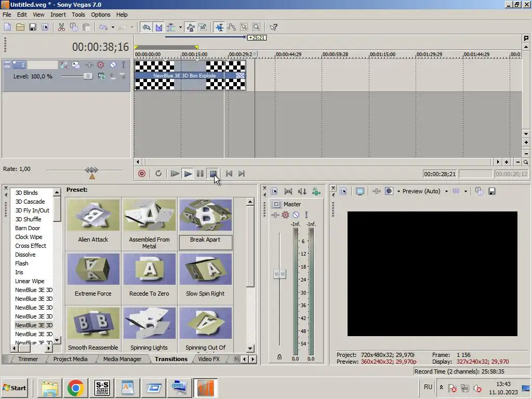Open the Options menu

(100, 15)
